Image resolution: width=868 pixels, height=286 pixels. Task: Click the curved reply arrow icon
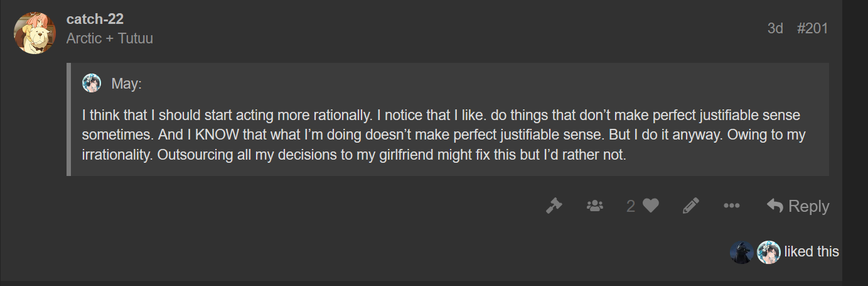coord(774,206)
